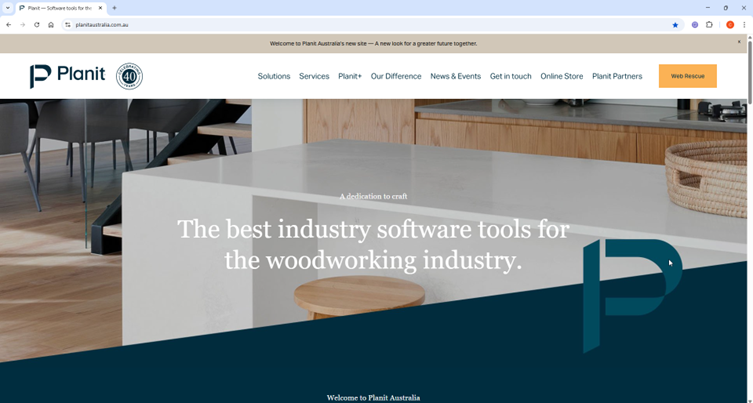
Task: Open the browser extensions puzzle icon
Action: [x=709, y=25]
